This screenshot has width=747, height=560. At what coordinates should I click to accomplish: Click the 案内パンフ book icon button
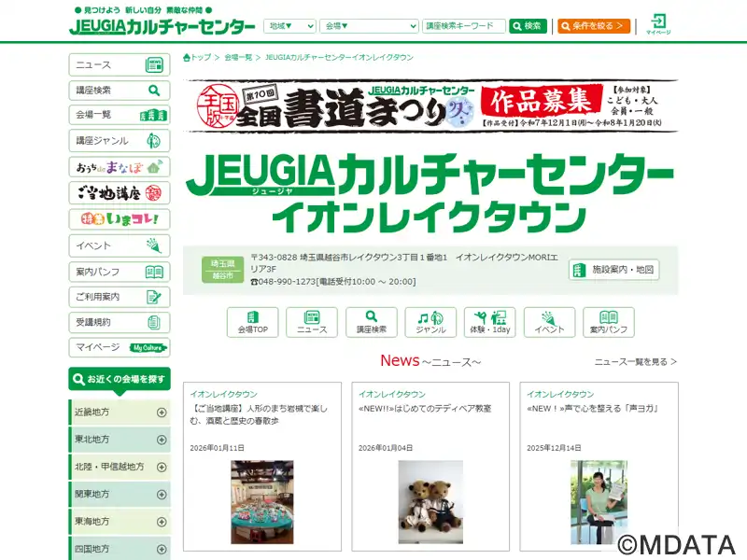(609, 322)
